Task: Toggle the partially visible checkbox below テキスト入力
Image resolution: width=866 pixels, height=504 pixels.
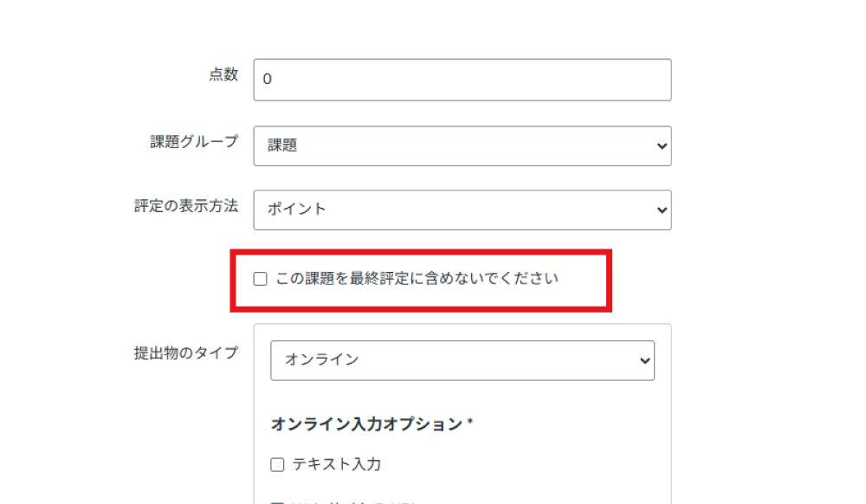Action: (x=277, y=501)
